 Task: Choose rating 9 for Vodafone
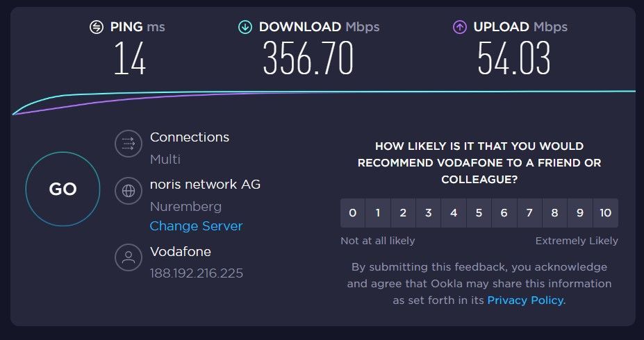coord(579,213)
